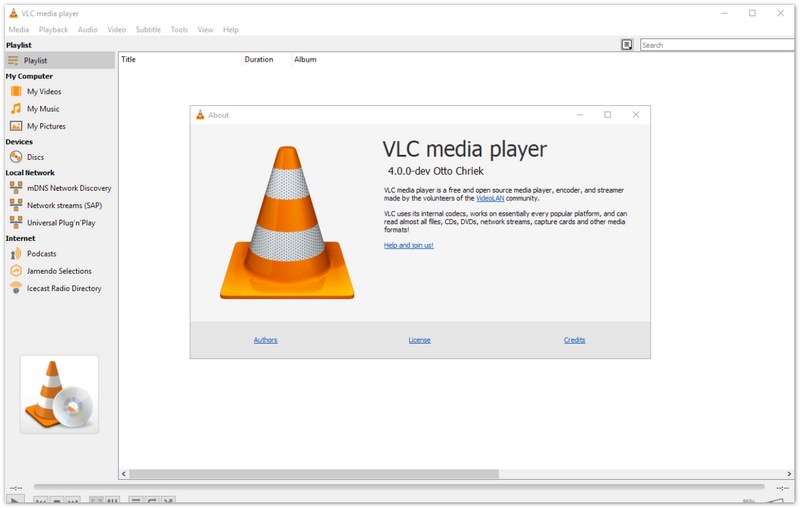The width and height of the screenshot is (800, 508).
Task: Click the playlist scrollbar left arrow
Action: pos(123,474)
